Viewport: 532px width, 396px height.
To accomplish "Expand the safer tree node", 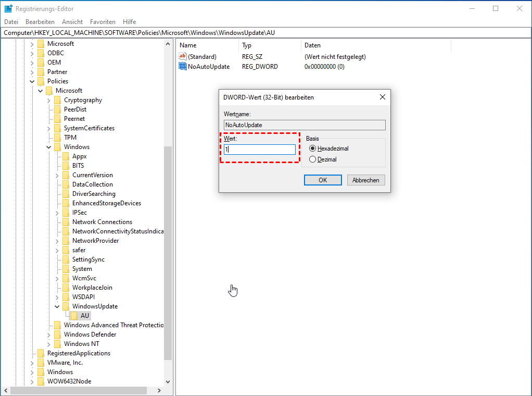I will click(x=57, y=250).
